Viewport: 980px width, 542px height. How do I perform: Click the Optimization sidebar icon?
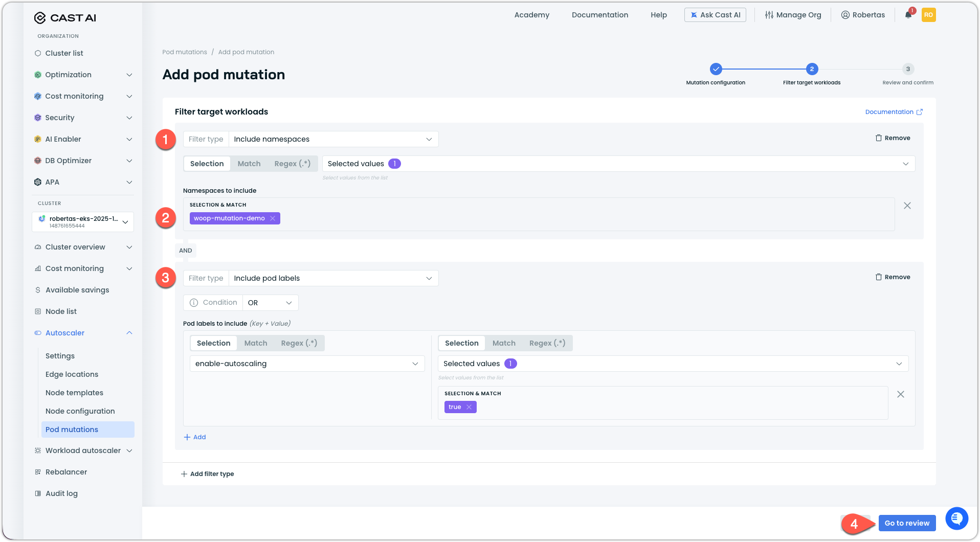[38, 75]
